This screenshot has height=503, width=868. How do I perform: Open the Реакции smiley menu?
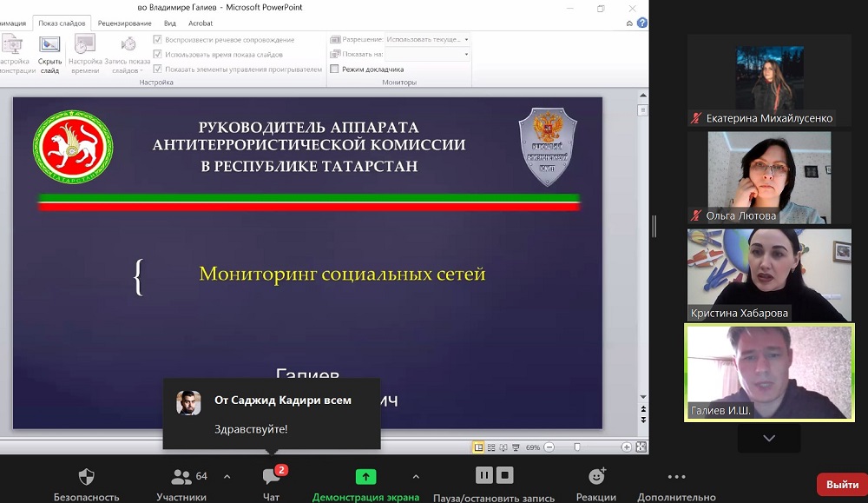tap(596, 477)
